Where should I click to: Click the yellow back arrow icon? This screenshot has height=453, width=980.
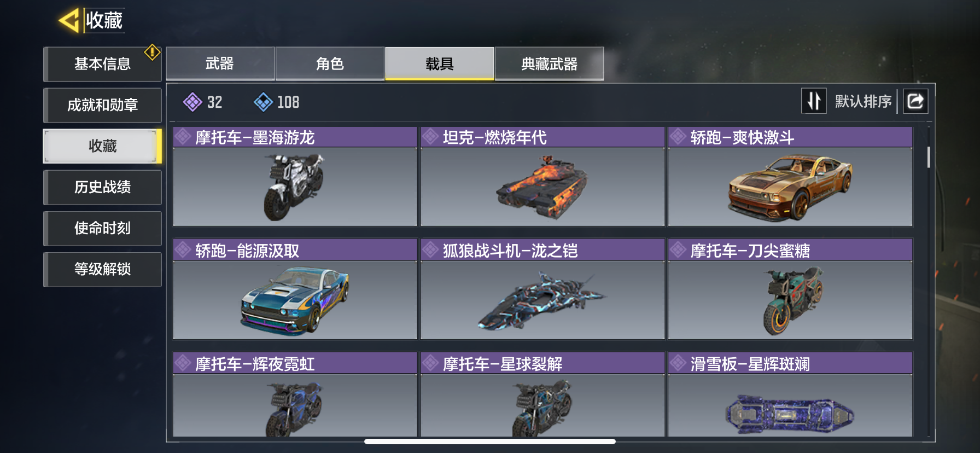tap(69, 21)
